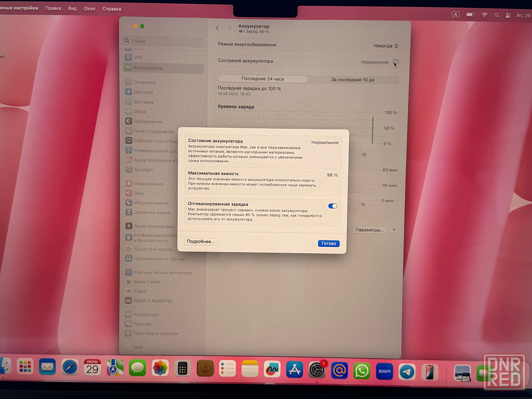Open Notes from the Dock
Image resolution: width=532 pixels, height=399 pixels.
(x=250, y=370)
